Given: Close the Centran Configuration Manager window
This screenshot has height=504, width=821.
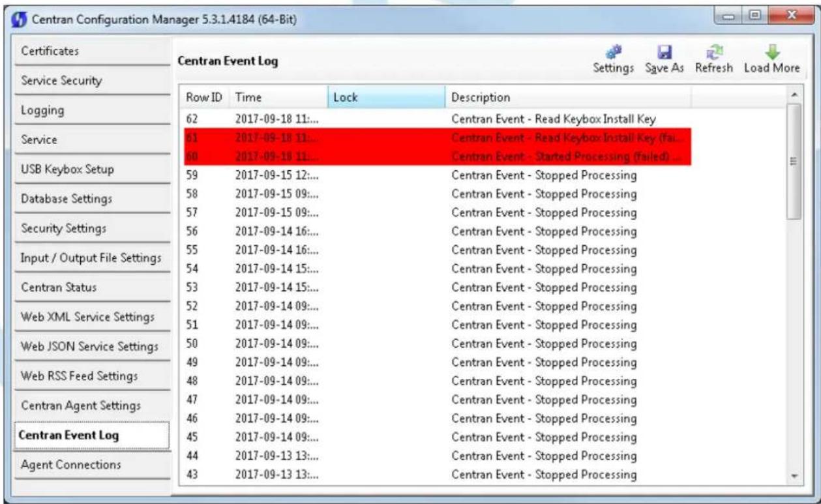Looking at the screenshot, I should (x=790, y=16).
